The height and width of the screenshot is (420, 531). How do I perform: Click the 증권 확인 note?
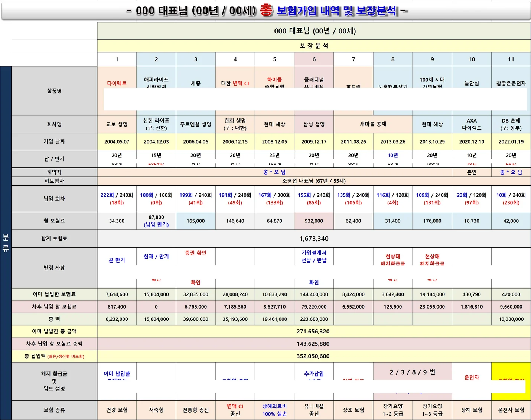coord(196,253)
